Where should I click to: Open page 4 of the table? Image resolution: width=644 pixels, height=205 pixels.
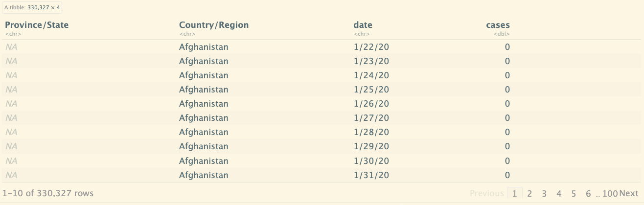(x=559, y=193)
